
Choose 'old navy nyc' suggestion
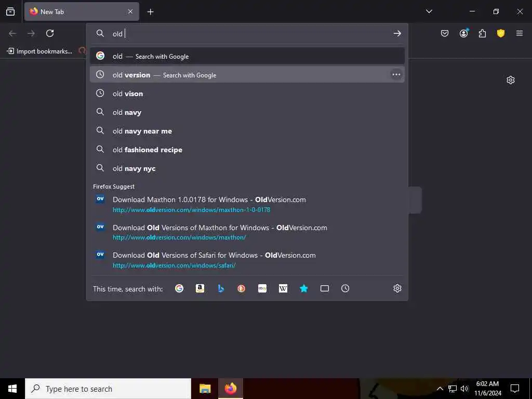coord(247,168)
